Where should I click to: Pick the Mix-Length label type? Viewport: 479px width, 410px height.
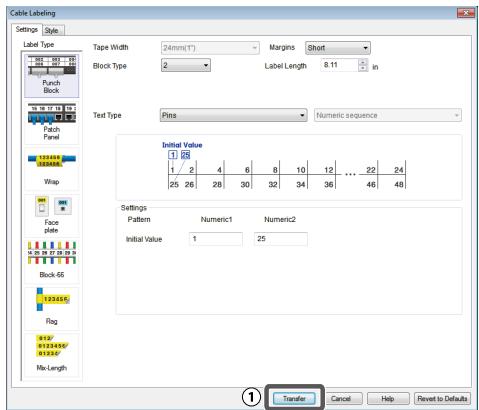(51, 355)
